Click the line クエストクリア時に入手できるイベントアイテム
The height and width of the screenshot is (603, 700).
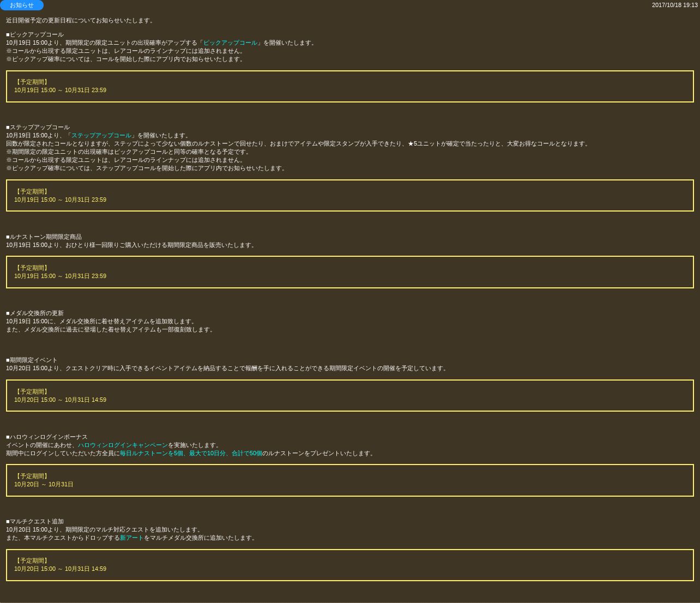[227, 369]
